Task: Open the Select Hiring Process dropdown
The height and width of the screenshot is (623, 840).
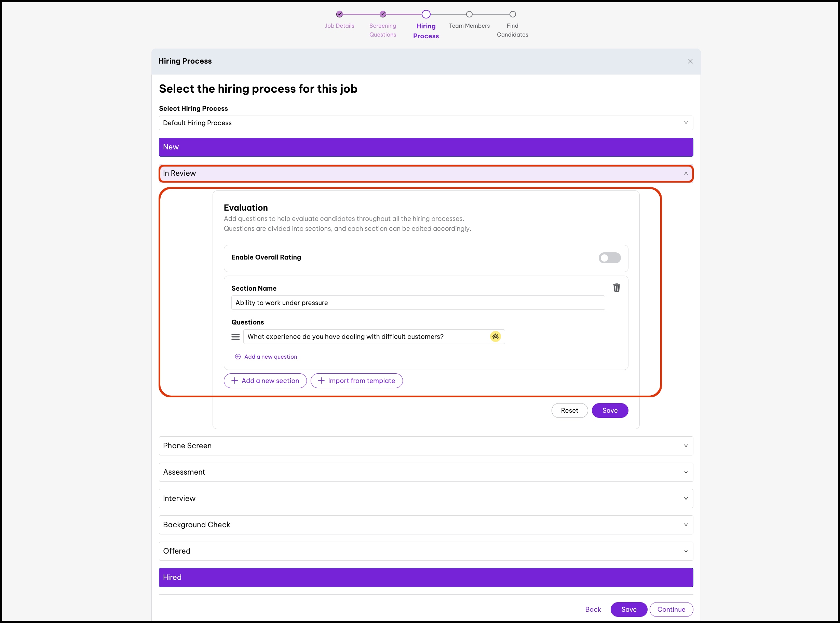Action: click(425, 123)
